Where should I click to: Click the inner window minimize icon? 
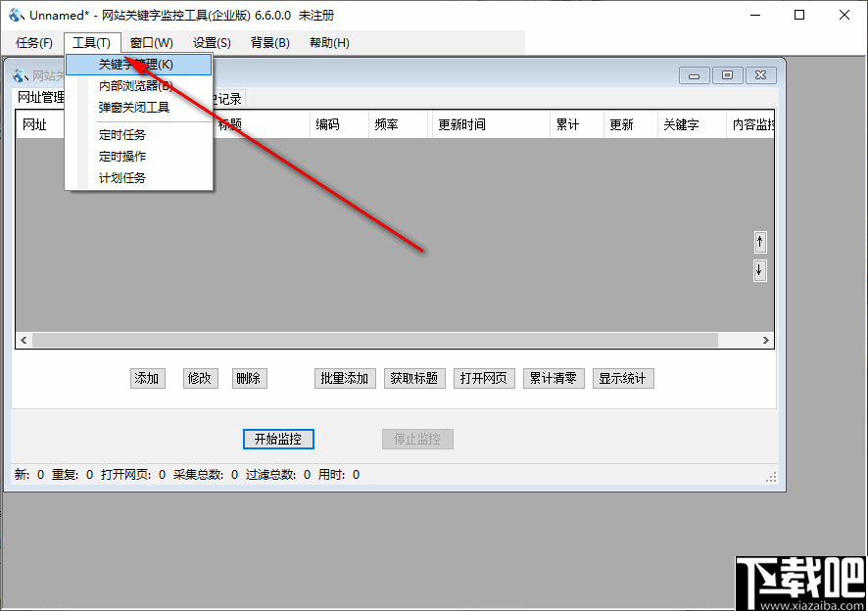pos(694,74)
